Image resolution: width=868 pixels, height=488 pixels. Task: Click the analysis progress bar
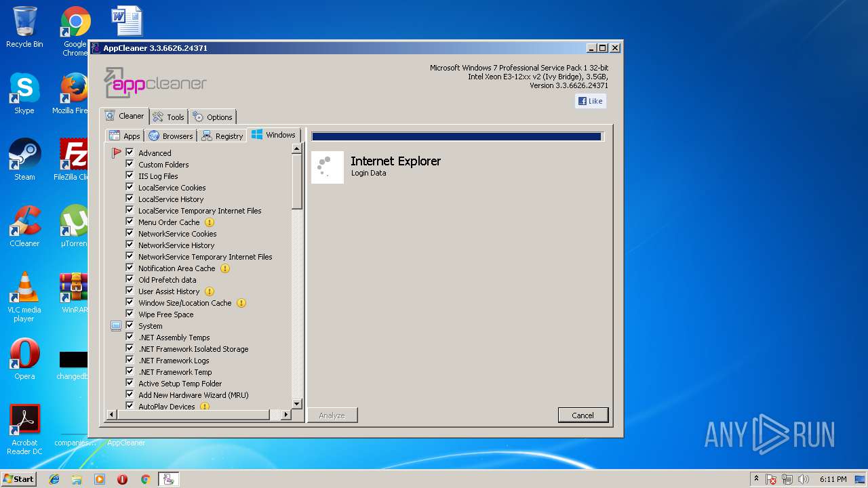pyautogui.click(x=456, y=136)
